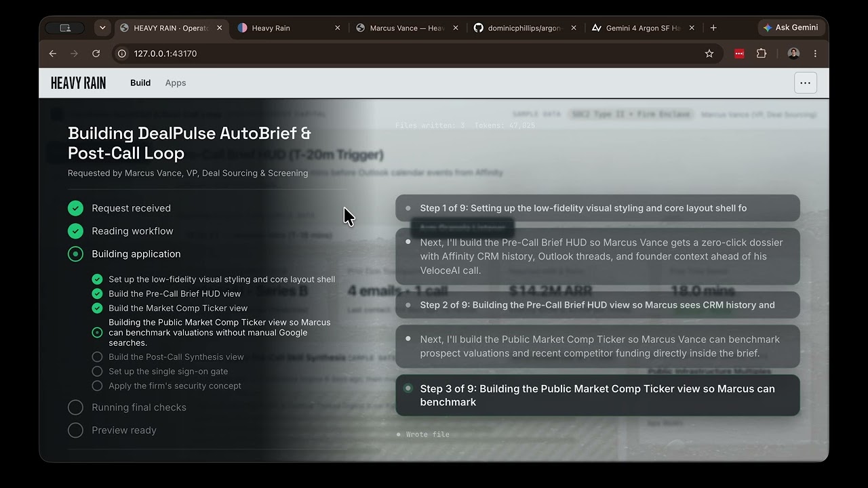
Task: Toggle Build the Post-Call Synthesis view circle
Action: tap(97, 357)
